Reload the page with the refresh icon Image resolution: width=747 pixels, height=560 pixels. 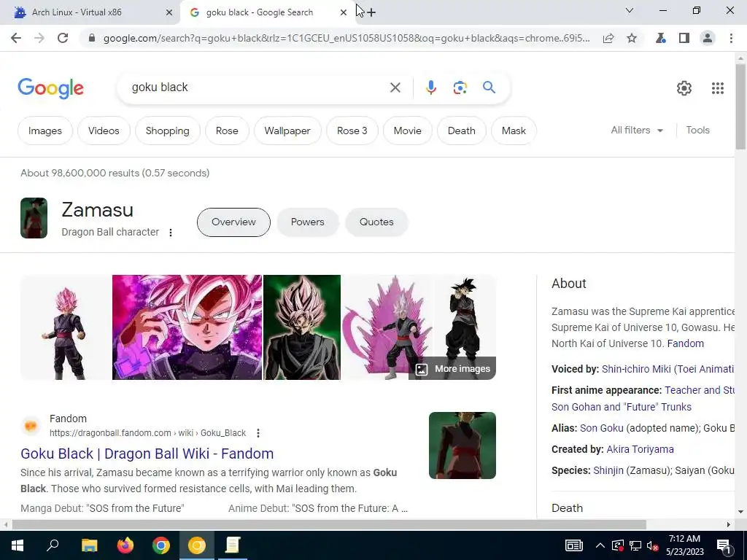pos(63,38)
